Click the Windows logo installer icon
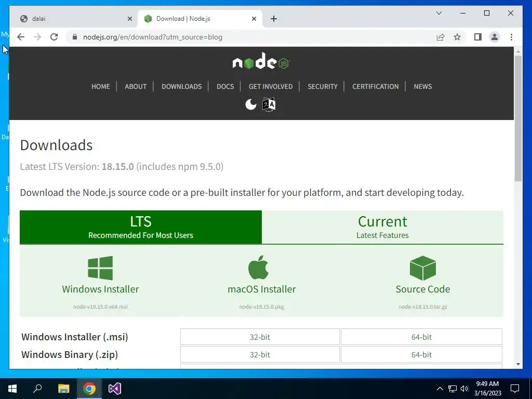This screenshot has height=399, width=532. 100,268
